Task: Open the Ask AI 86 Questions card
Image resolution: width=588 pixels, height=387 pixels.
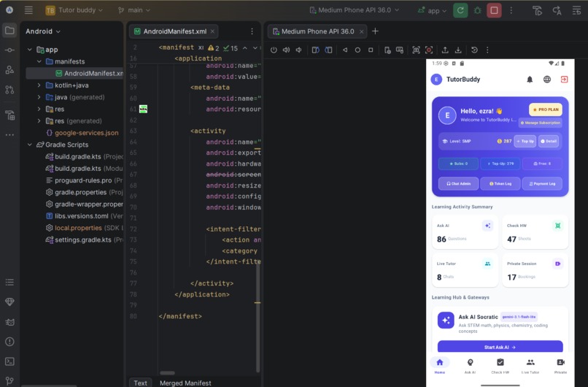Action: click(465, 232)
